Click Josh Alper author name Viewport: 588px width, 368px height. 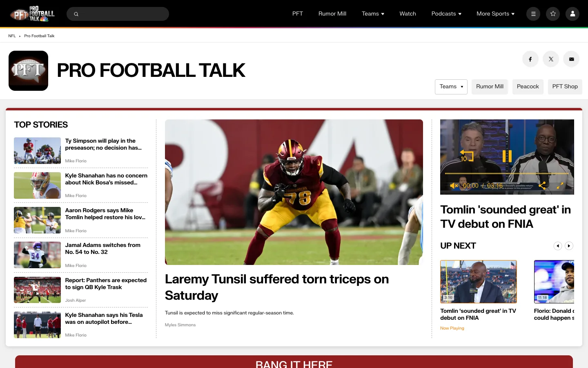tap(76, 301)
